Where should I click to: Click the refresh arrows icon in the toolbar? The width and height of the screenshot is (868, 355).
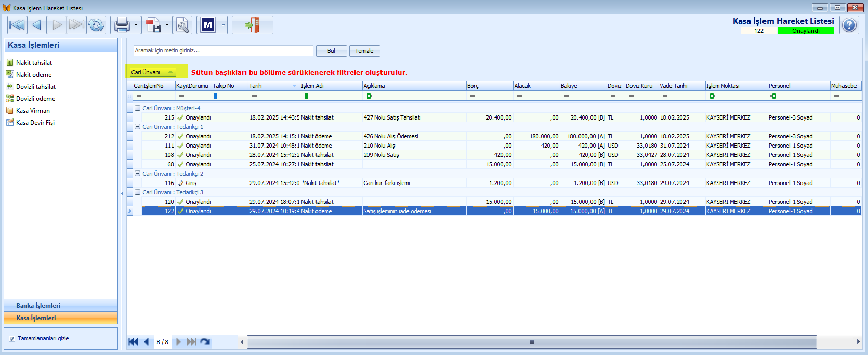point(96,25)
